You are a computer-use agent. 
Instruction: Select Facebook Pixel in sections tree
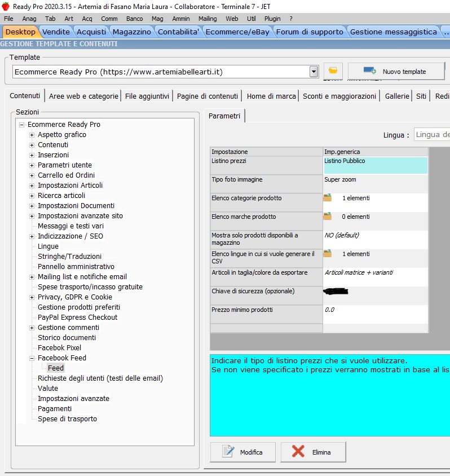pos(59,348)
